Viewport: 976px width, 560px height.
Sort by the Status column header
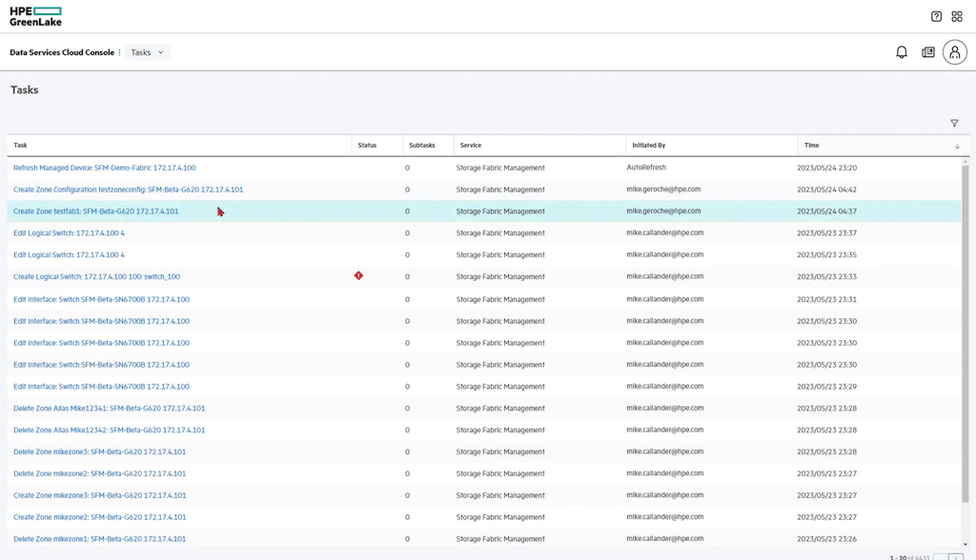tap(367, 145)
